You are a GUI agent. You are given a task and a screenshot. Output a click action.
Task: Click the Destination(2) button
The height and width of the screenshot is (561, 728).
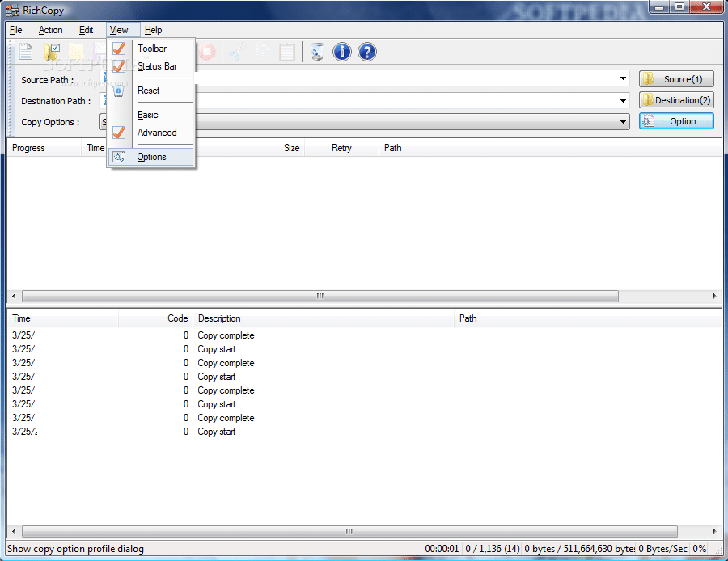pos(676,99)
